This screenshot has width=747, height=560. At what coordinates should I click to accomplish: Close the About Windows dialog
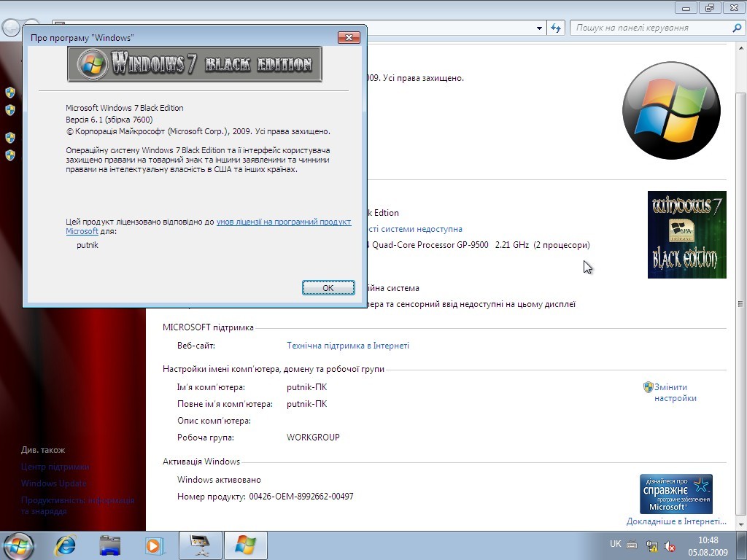349,38
